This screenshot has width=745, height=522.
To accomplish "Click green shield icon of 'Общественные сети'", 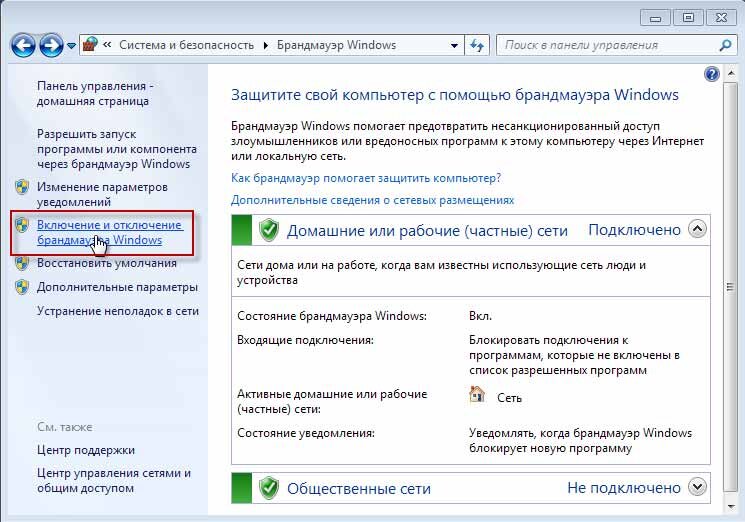I will [269, 488].
